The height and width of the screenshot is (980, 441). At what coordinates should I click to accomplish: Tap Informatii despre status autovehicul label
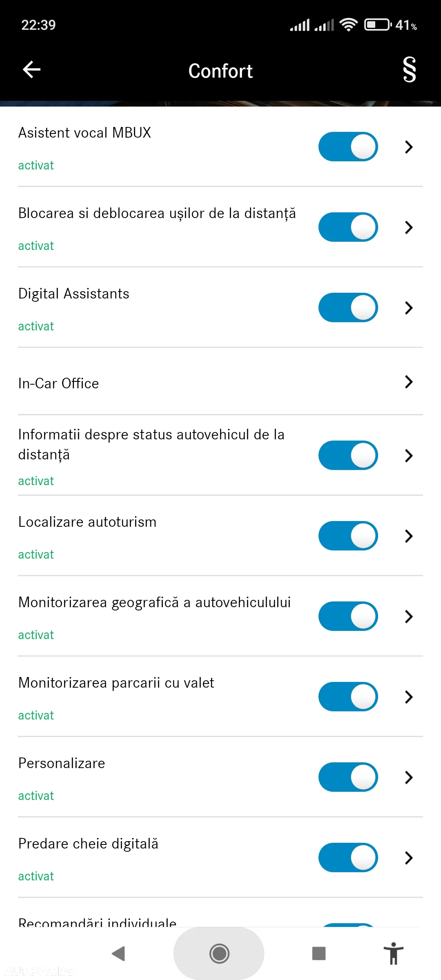pyautogui.click(x=151, y=444)
